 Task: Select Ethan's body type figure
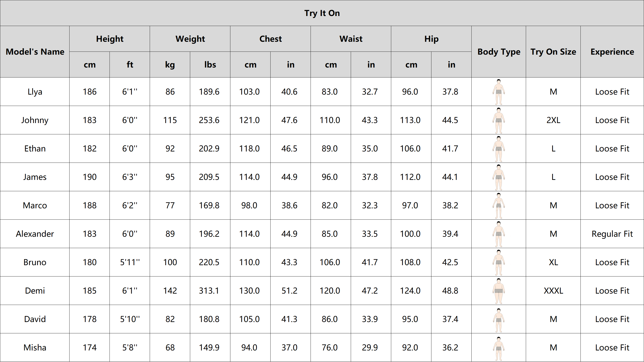[x=498, y=149]
